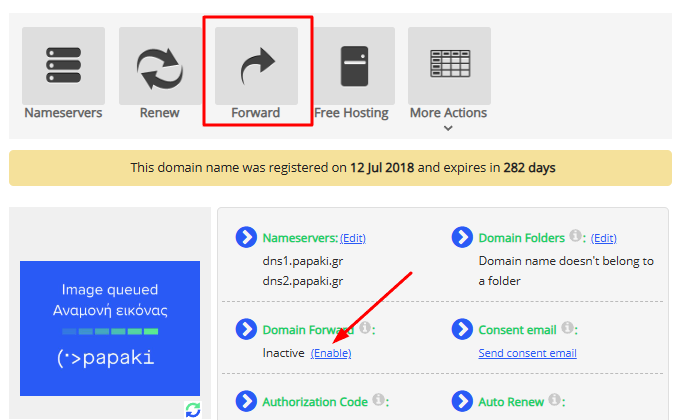Click info icon next to Domain Folders

point(575,237)
